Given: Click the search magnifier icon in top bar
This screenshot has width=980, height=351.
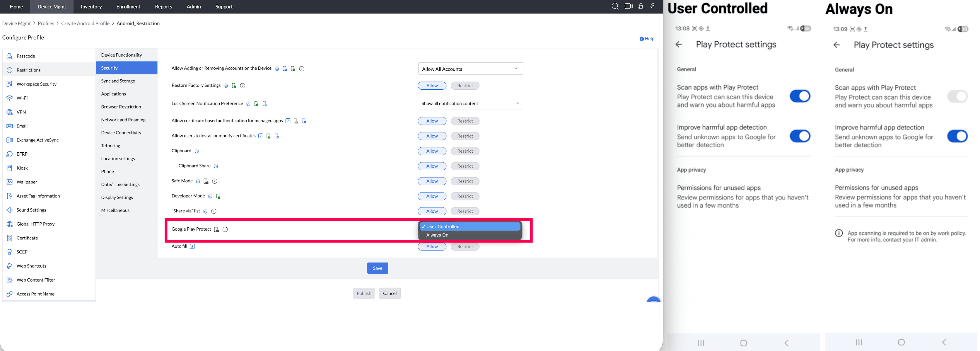Looking at the screenshot, I should [615, 6].
